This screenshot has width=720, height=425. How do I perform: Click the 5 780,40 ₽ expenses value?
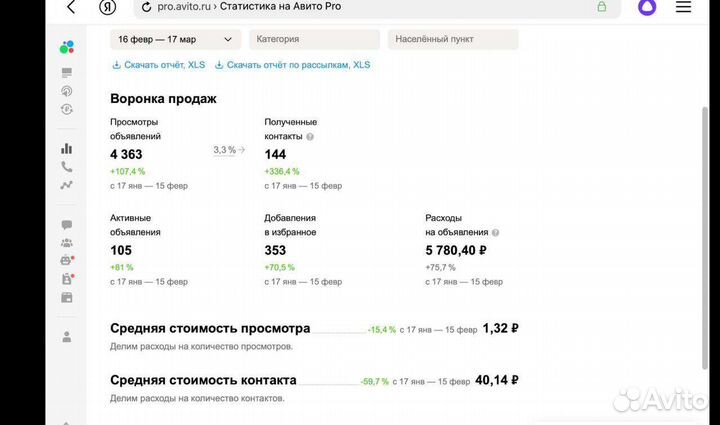pyautogui.click(x=456, y=251)
